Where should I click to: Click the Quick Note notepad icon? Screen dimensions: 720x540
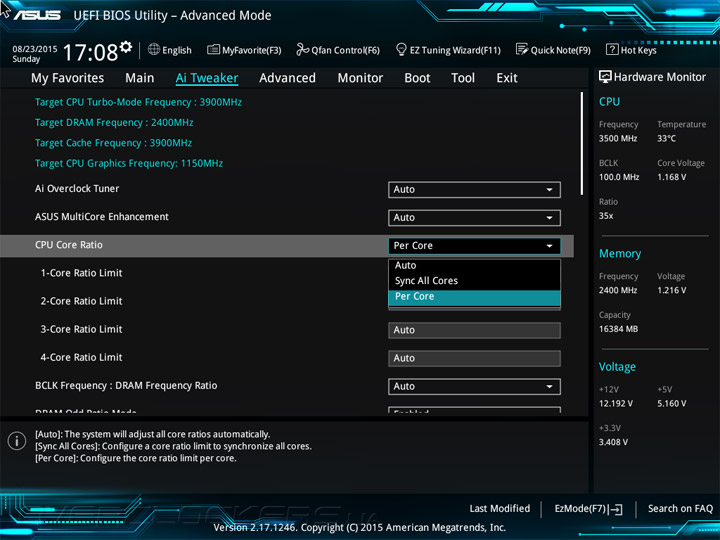(x=522, y=50)
